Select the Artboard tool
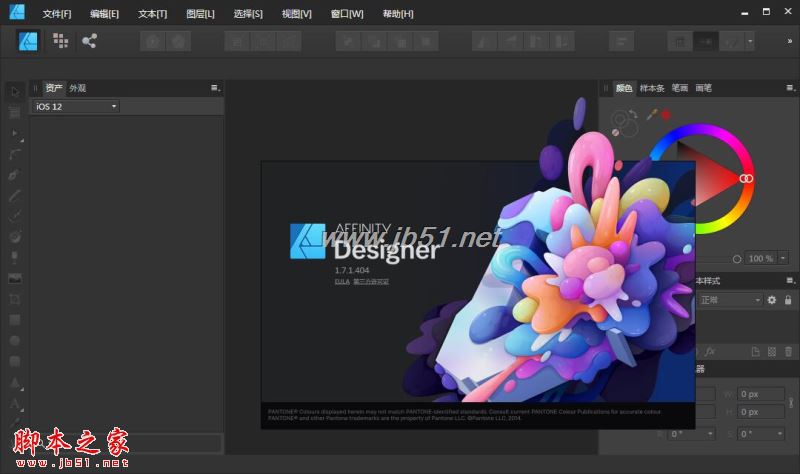This screenshot has width=800, height=474. point(15,112)
